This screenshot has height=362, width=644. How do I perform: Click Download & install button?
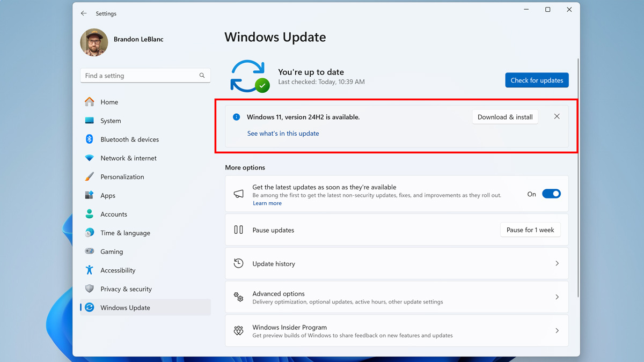(x=505, y=117)
